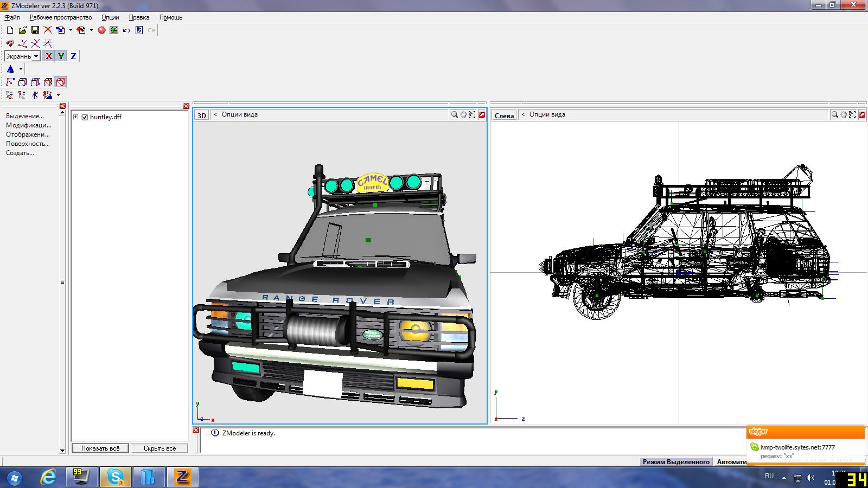Save the scene with the floppy disk icon
The height and width of the screenshot is (488, 868).
[x=35, y=30]
